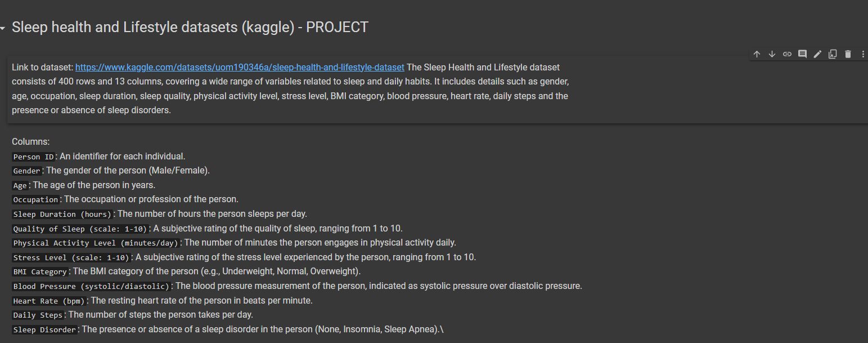Click the Occupation code label
The height and width of the screenshot is (343, 868).
point(35,199)
